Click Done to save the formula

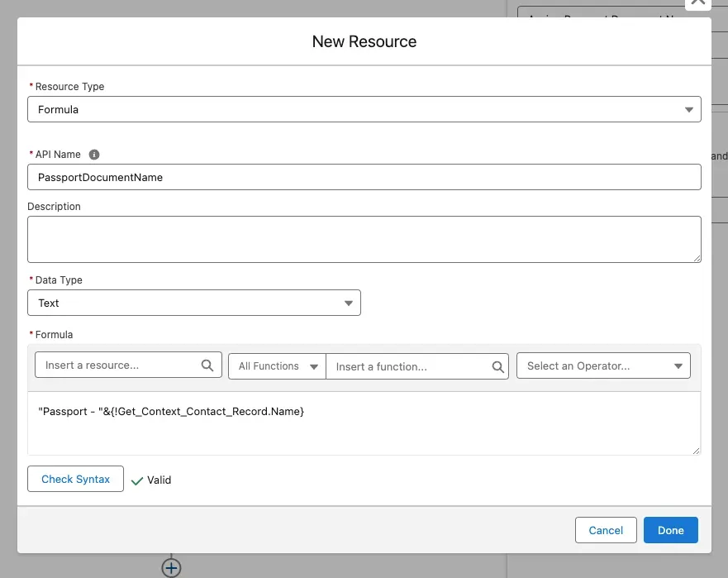click(670, 530)
